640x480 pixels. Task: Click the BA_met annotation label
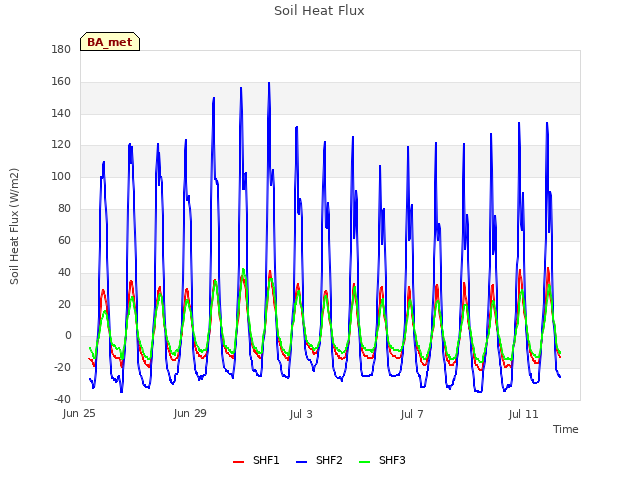(x=110, y=42)
